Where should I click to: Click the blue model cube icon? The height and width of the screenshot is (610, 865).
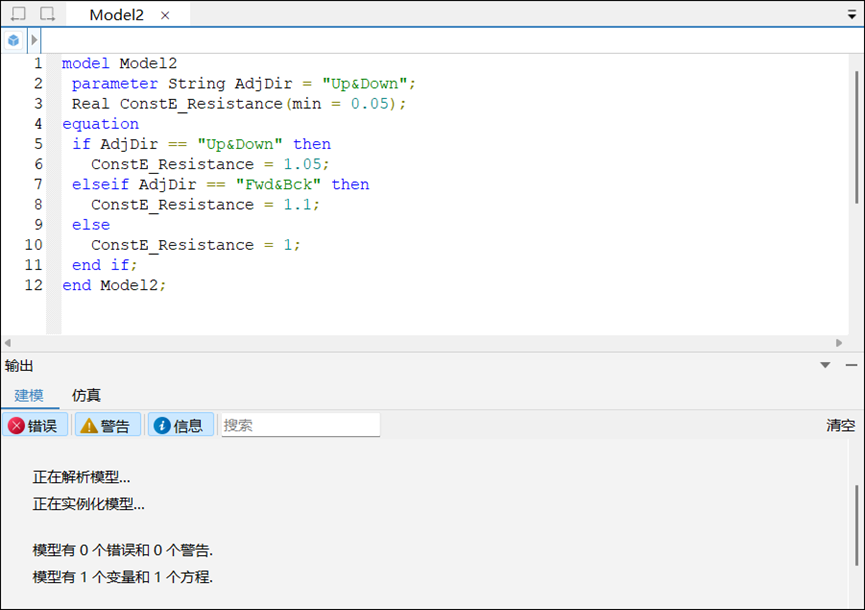pyautogui.click(x=14, y=40)
